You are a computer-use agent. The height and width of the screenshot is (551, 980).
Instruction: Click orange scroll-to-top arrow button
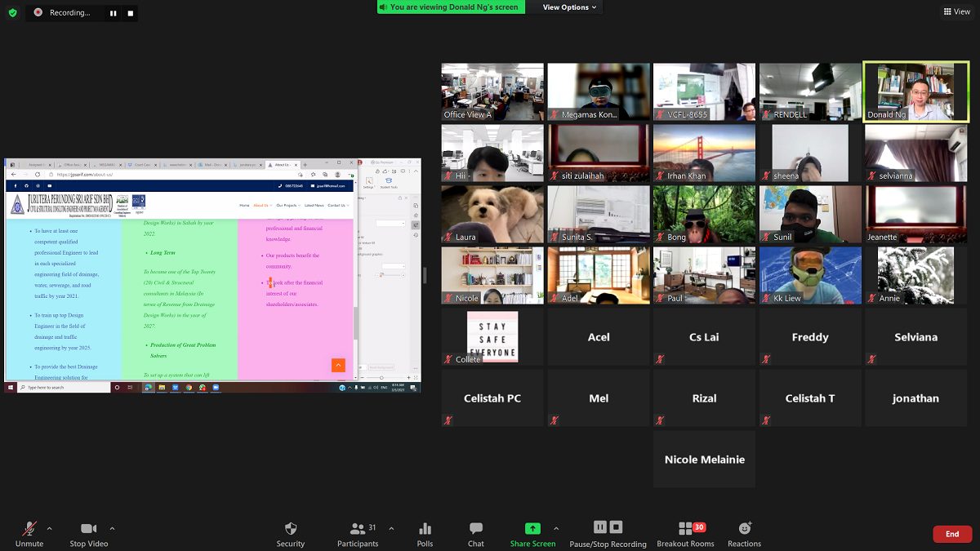(338, 365)
